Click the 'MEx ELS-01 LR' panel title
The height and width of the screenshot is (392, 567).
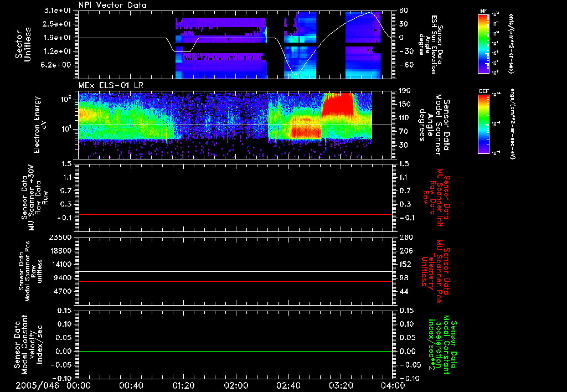point(111,85)
